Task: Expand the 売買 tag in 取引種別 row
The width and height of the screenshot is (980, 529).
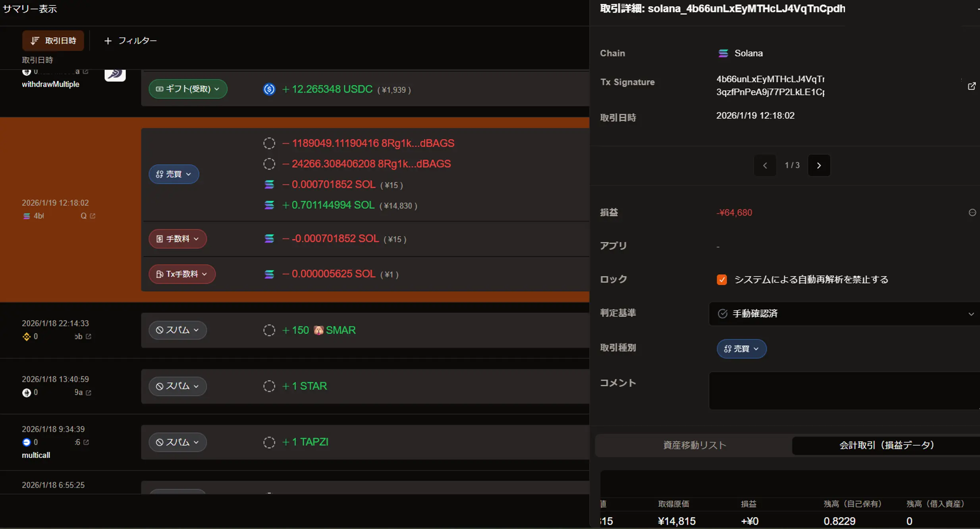Action: tap(741, 349)
